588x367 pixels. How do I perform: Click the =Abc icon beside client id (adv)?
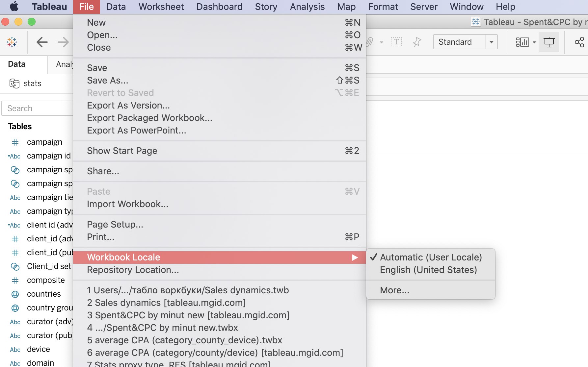pos(14,225)
